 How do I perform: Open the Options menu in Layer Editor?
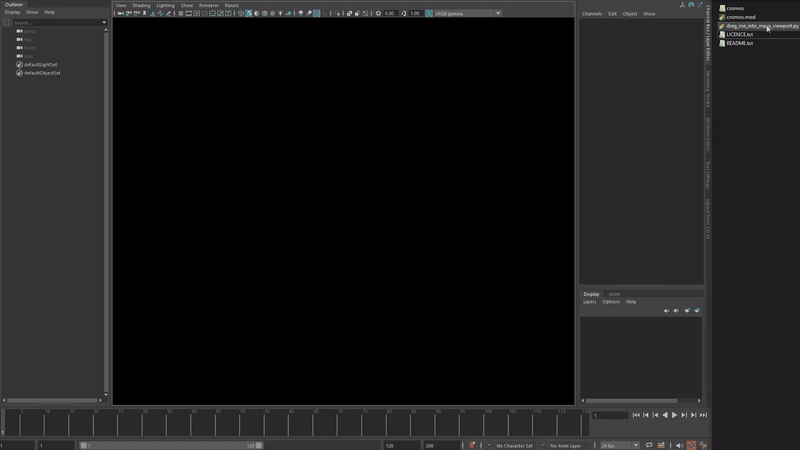coord(611,302)
